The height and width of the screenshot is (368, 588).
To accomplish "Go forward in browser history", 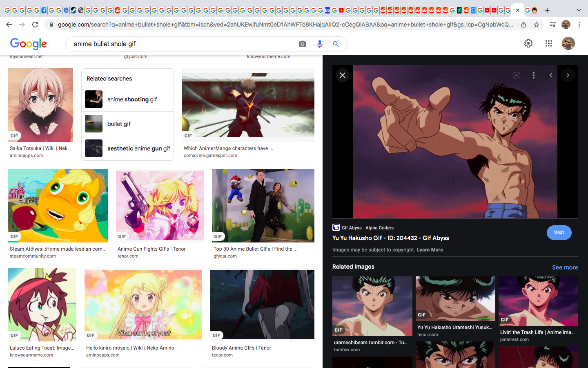I will coord(22,25).
